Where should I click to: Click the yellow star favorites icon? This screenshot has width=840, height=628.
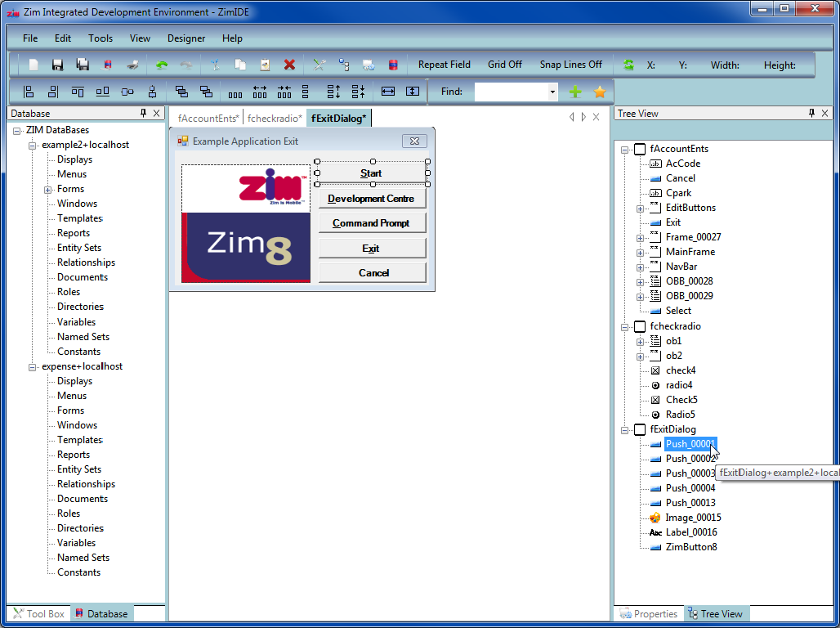coord(599,92)
